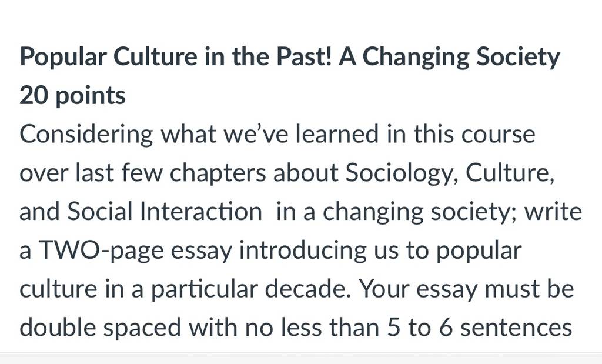Click the word "Sociology," in the paragraph
Screen dimensions: 602x364
coord(401,173)
